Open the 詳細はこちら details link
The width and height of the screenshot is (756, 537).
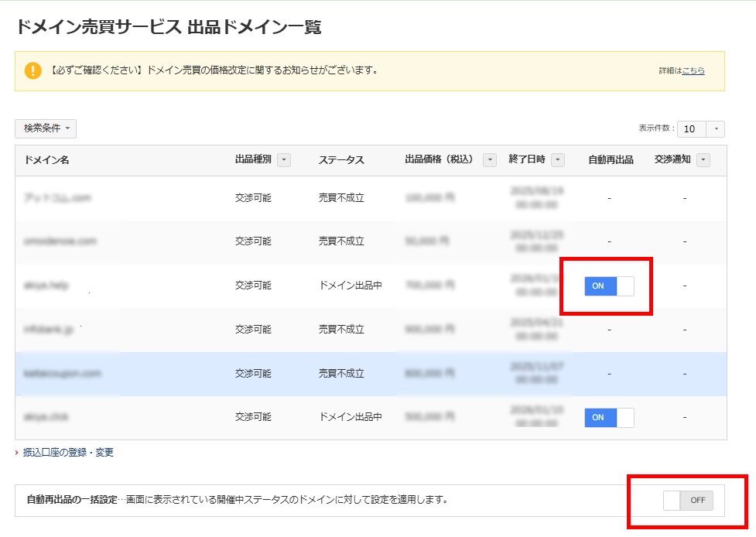(692, 70)
